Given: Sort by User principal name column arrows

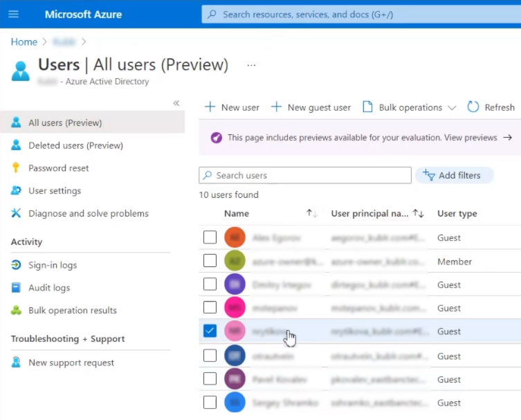Looking at the screenshot, I should pyautogui.click(x=419, y=213).
